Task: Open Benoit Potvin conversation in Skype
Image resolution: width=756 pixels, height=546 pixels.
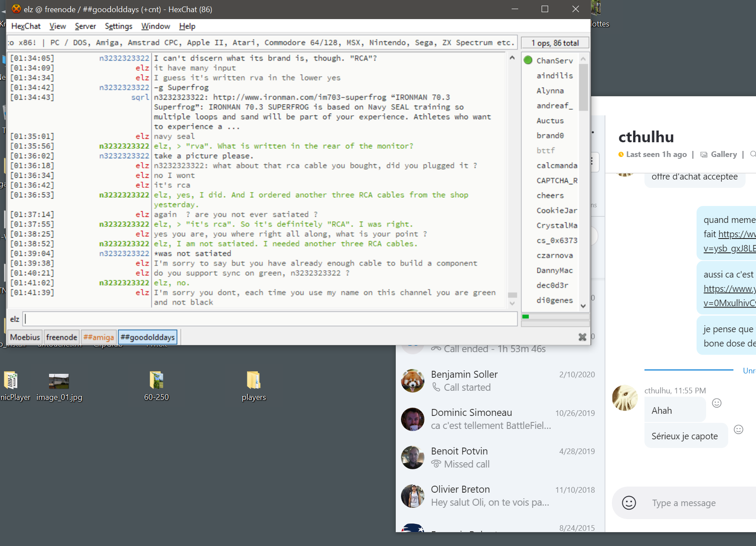Action: pyautogui.click(x=499, y=458)
